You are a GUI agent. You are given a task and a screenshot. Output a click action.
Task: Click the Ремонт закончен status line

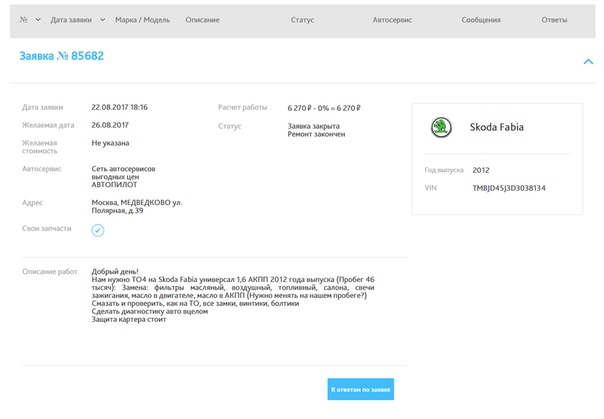(x=316, y=134)
